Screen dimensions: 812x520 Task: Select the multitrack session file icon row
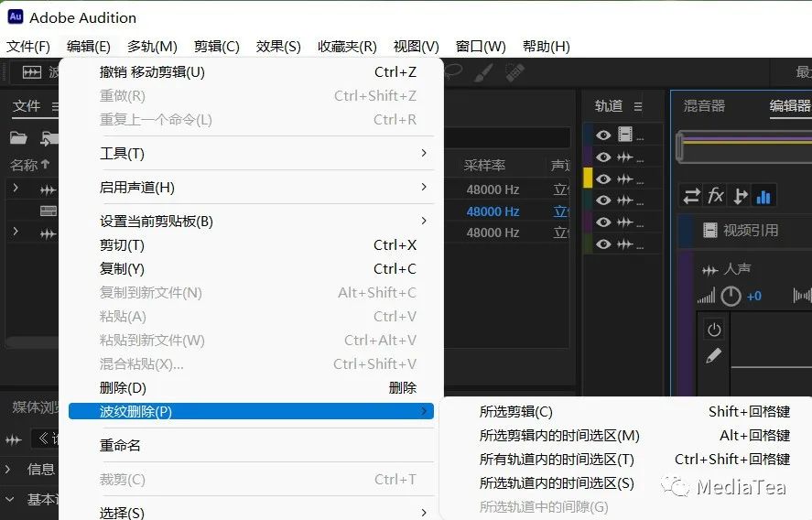[49, 211]
